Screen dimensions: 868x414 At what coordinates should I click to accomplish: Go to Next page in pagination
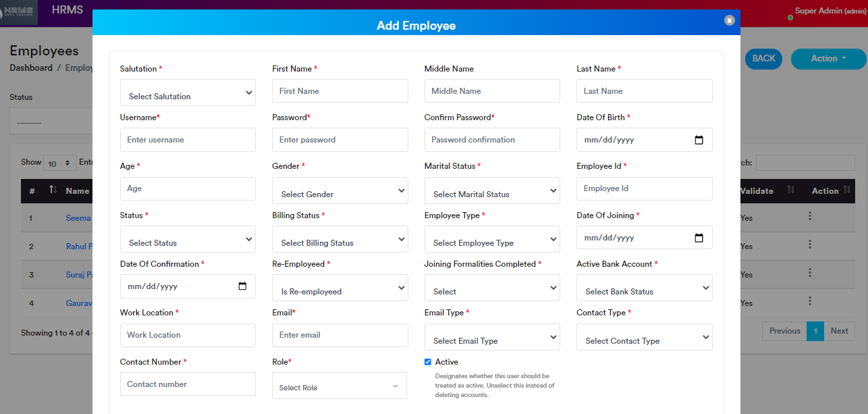[x=839, y=331]
